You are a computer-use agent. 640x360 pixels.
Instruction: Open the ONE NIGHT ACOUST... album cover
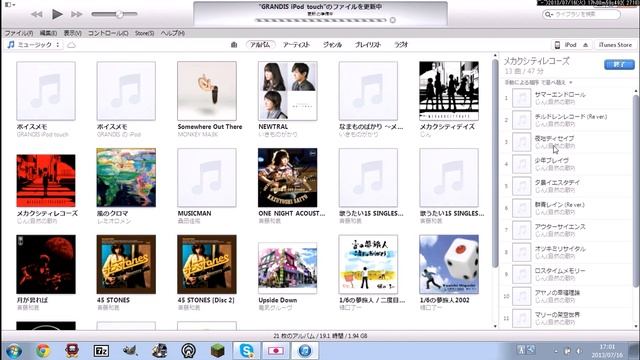tap(288, 178)
